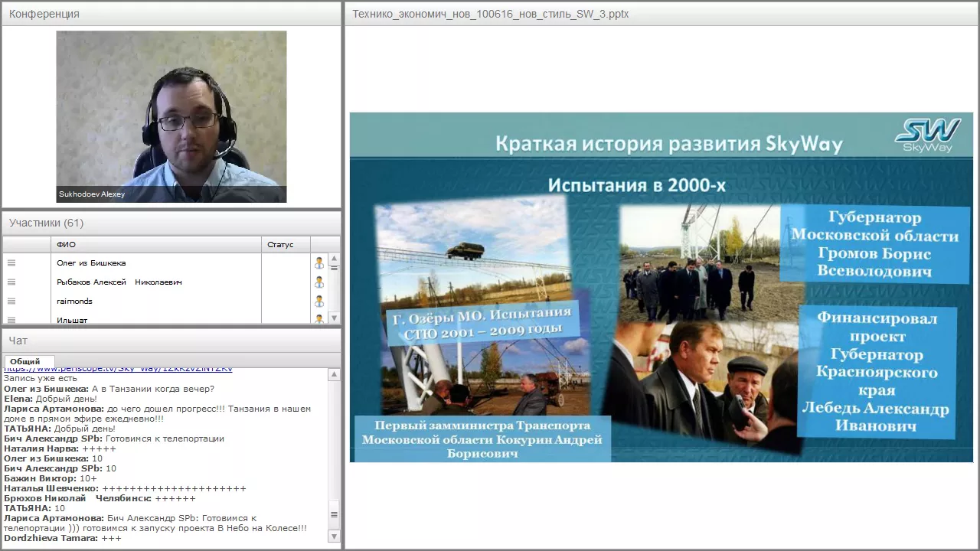This screenshot has width=980, height=551.
Task: Click the slide title 'Краткая история развития SkyWay'
Action: [x=669, y=144]
